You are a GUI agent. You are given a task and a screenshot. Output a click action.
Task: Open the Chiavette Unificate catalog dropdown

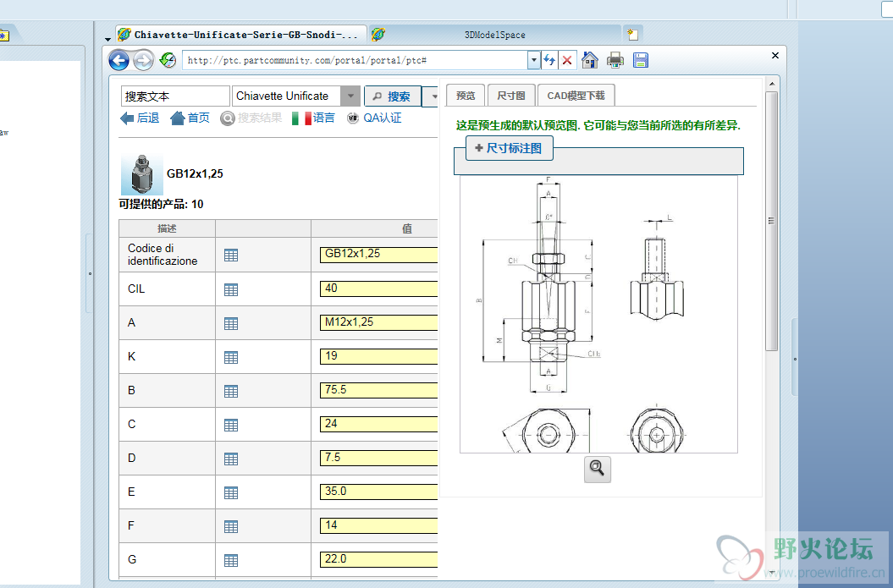tap(350, 96)
